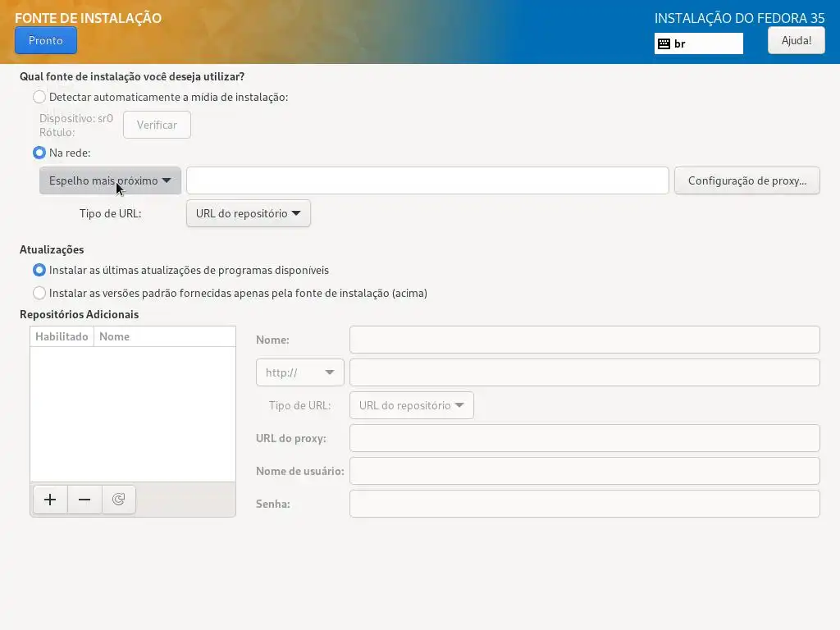840x630 pixels.
Task: Click the additional repository Nome field
Action: 584,340
